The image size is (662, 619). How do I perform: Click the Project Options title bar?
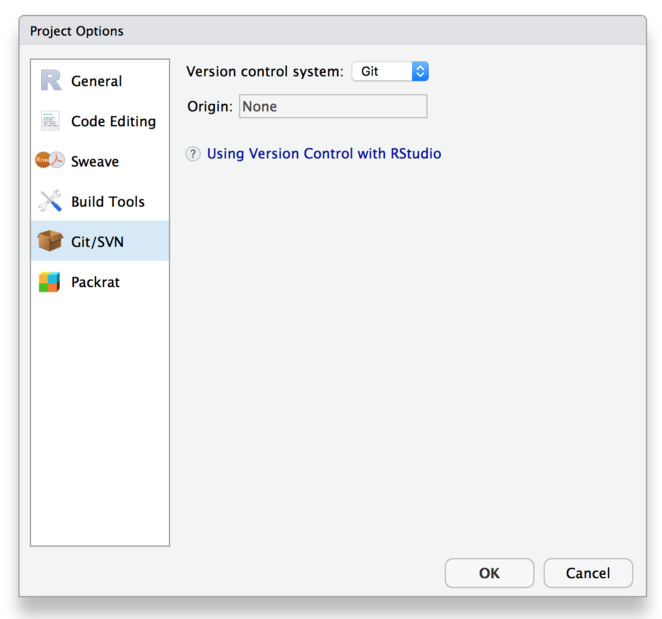click(333, 31)
